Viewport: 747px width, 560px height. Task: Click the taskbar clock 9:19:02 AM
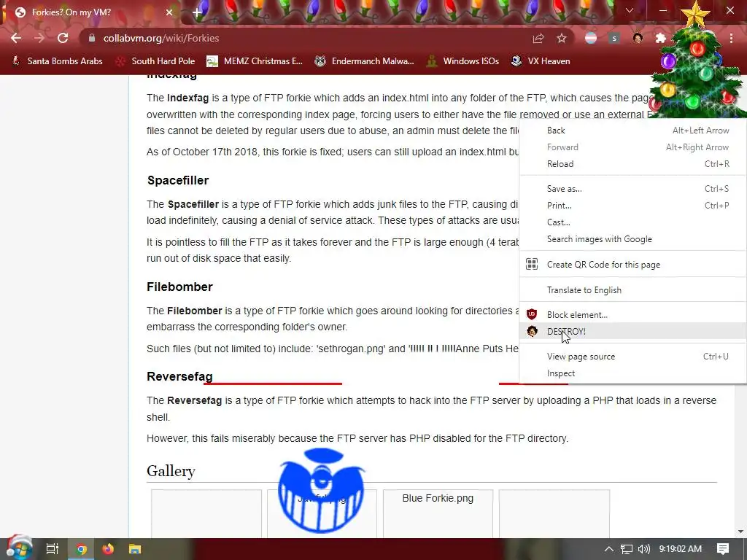point(681,549)
